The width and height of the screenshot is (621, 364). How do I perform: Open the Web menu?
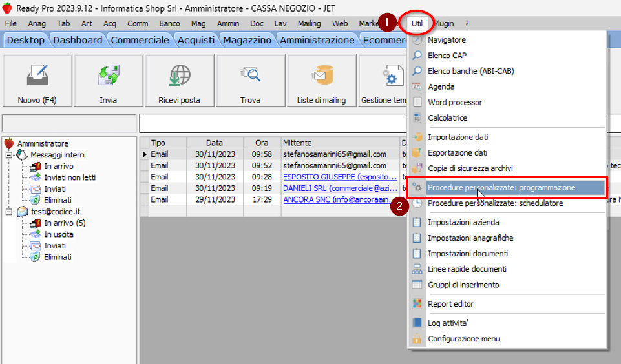click(x=340, y=23)
